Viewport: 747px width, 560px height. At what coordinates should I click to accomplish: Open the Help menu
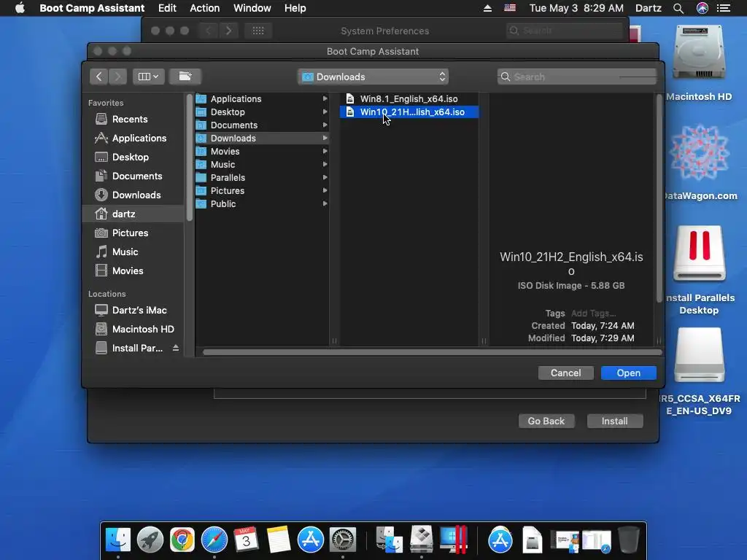pyautogui.click(x=295, y=8)
